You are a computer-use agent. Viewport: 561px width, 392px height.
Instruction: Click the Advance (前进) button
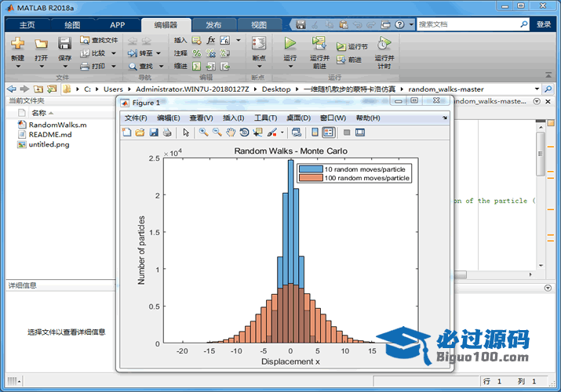(349, 60)
